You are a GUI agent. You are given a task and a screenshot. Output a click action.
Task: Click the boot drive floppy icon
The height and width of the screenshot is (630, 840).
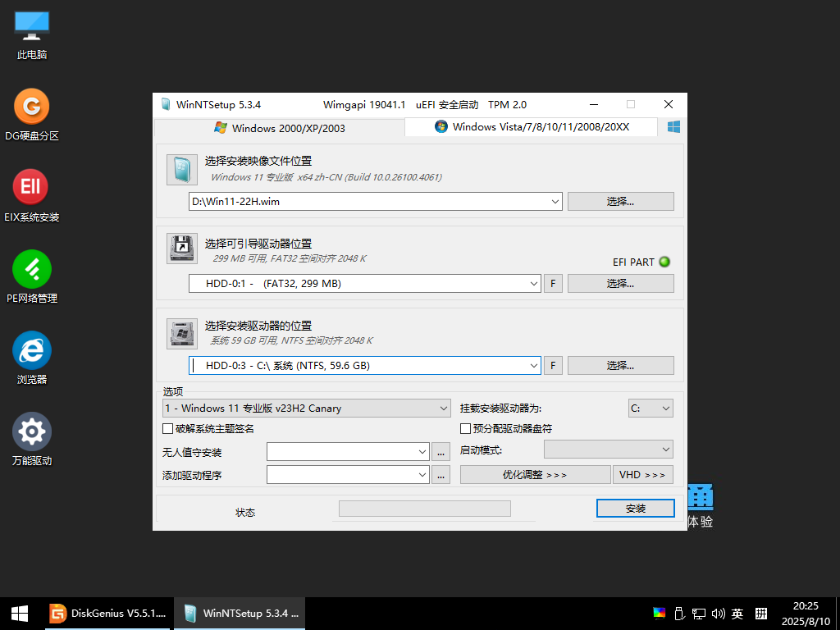tap(182, 249)
